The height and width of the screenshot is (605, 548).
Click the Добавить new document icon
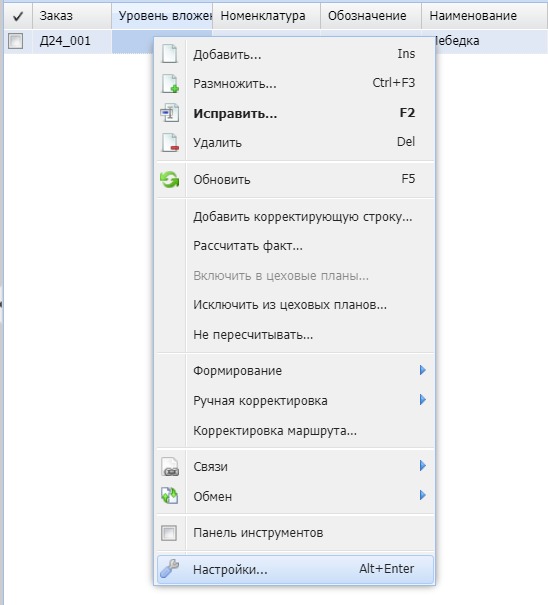point(170,54)
